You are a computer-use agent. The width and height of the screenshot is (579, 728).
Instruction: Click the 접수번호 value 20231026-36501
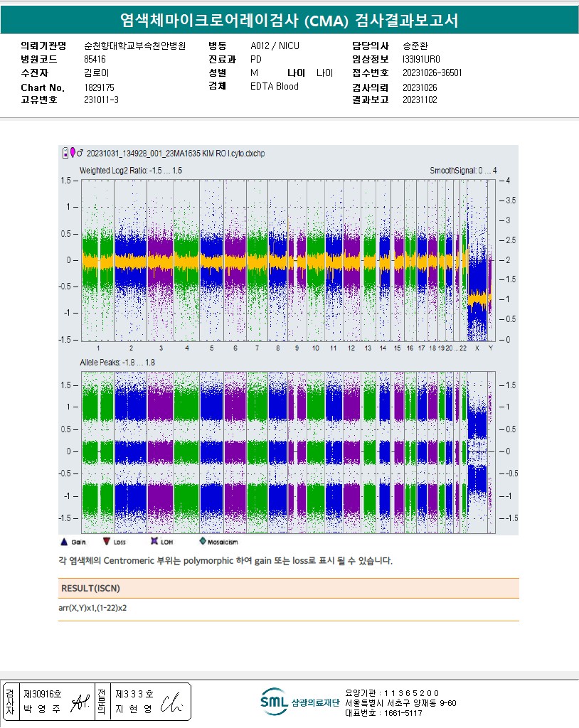[x=432, y=73]
